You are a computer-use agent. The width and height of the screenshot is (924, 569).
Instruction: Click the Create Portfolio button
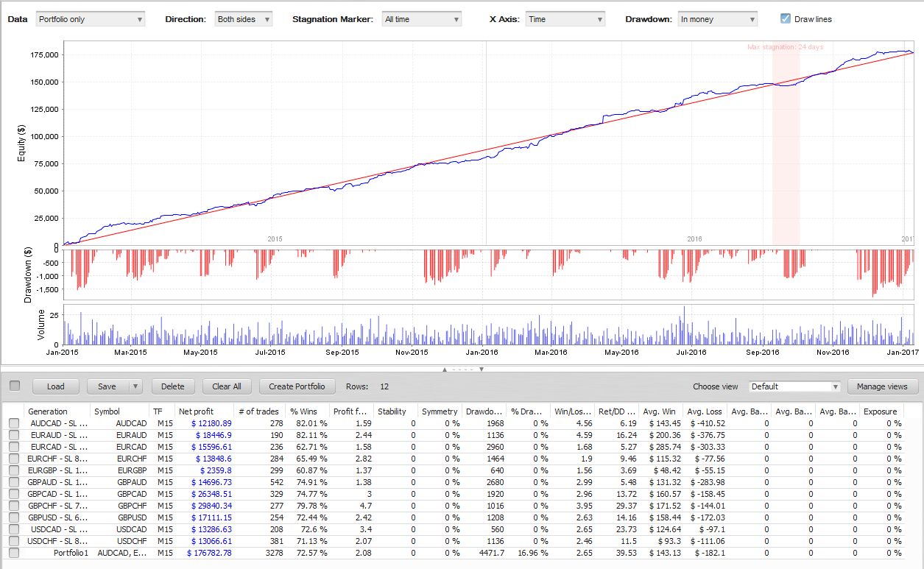pyautogui.click(x=297, y=386)
